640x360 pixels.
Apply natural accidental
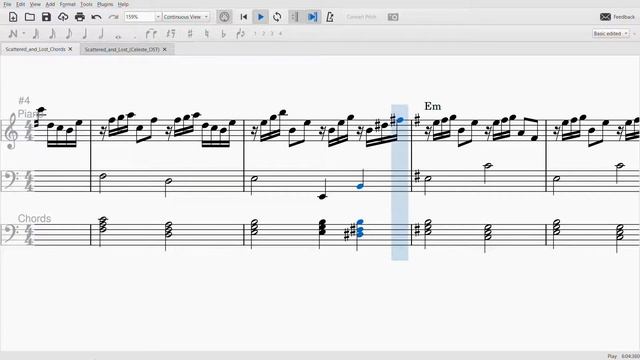coord(207,34)
